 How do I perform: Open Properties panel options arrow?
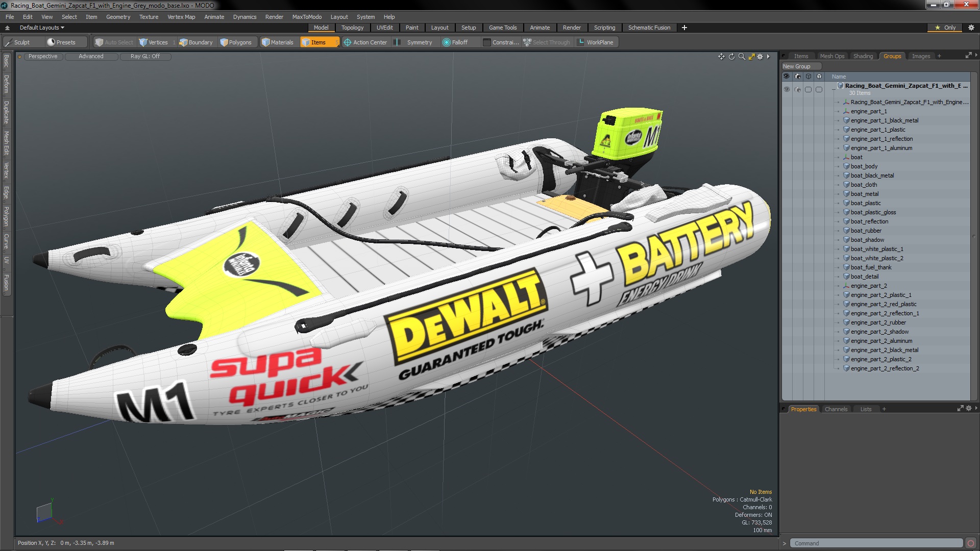pyautogui.click(x=976, y=408)
